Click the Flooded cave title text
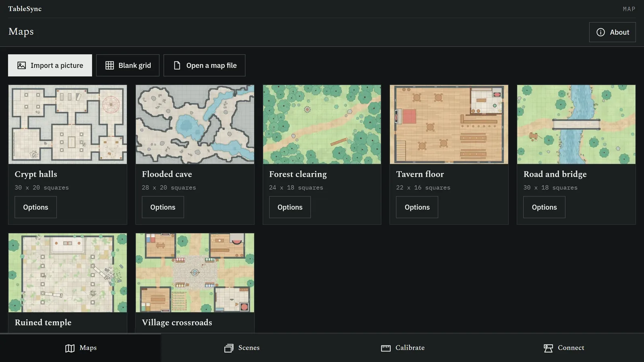The height and width of the screenshot is (362, 644). point(167,174)
